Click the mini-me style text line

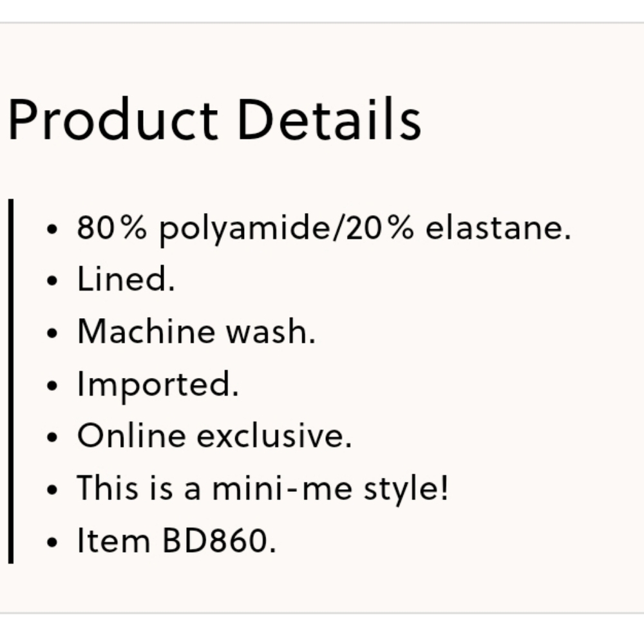pyautogui.click(x=263, y=489)
